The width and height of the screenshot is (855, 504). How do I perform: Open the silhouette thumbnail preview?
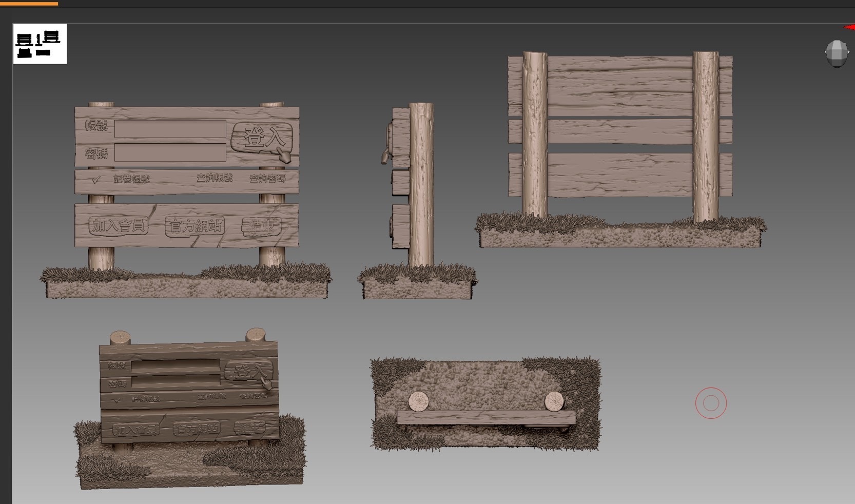(x=40, y=44)
